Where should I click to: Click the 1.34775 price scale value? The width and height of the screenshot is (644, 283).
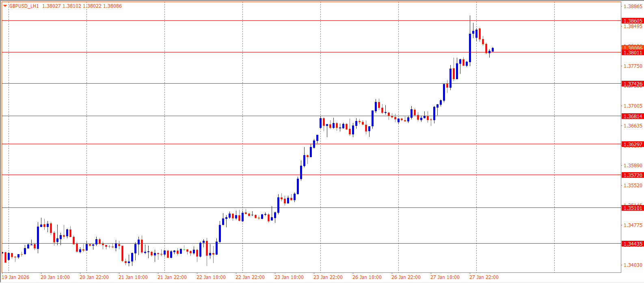point(633,225)
